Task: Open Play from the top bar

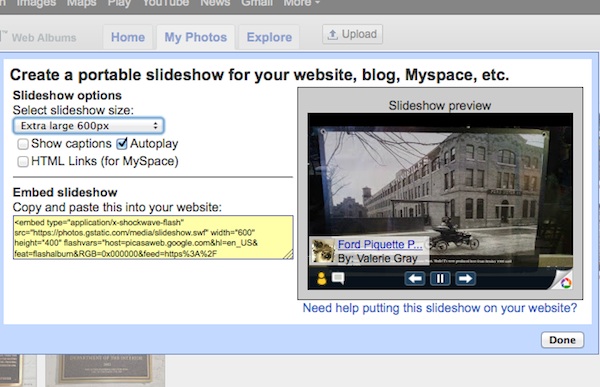Action: 119,3
